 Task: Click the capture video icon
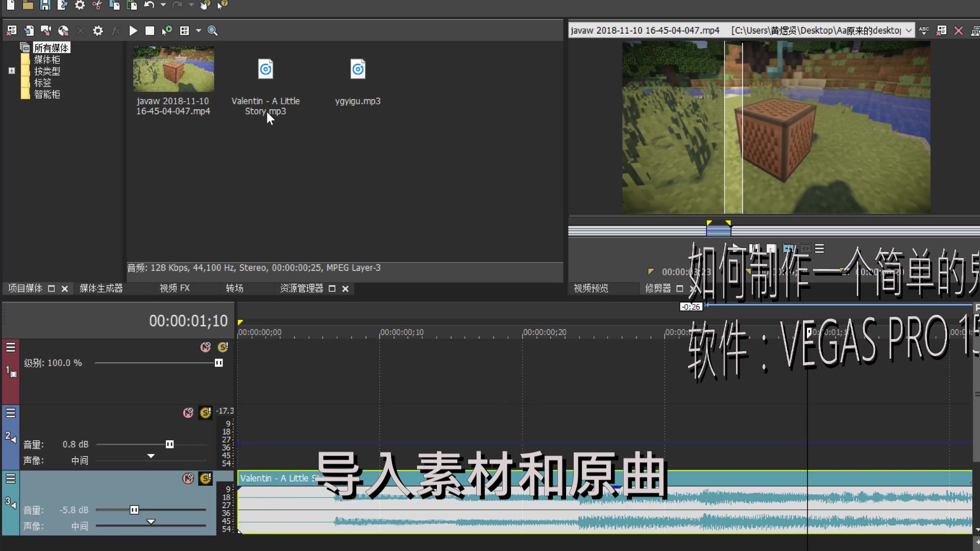tap(46, 31)
